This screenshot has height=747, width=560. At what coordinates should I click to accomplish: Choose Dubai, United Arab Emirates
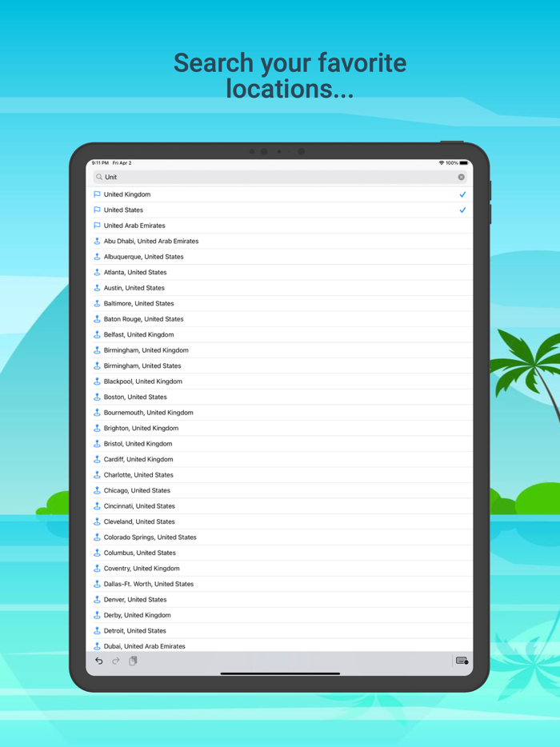pyautogui.click(x=145, y=646)
